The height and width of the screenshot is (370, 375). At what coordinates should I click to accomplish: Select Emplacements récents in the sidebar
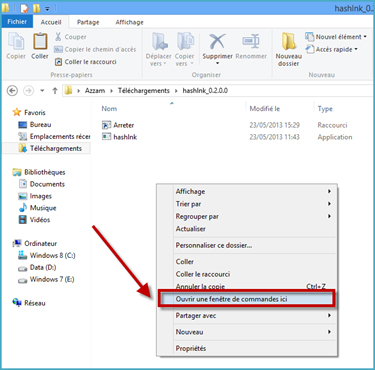(x=54, y=136)
